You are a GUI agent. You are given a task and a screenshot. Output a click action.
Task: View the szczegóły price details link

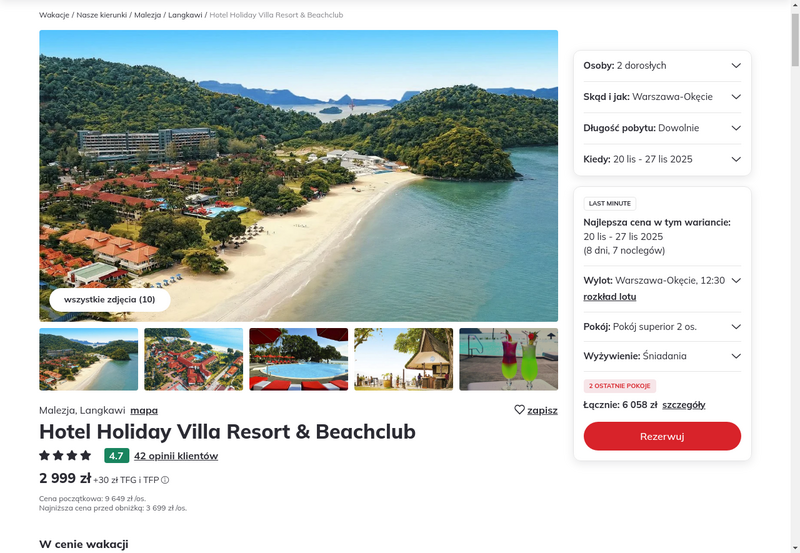tap(684, 405)
